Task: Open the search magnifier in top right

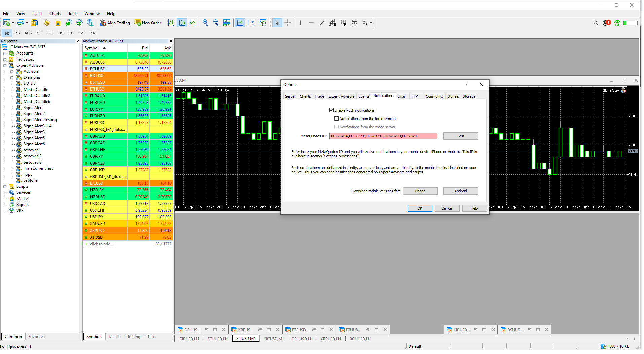Action: (x=596, y=23)
